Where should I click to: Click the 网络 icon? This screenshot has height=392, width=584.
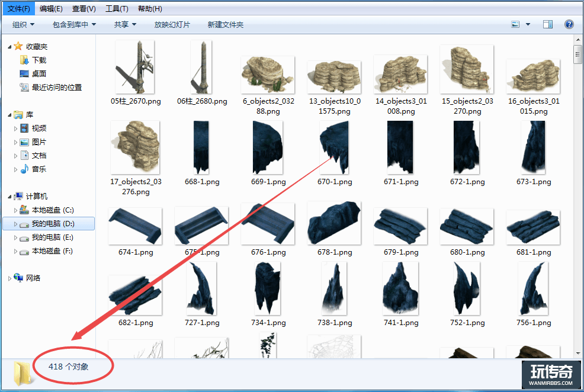[x=18, y=278]
